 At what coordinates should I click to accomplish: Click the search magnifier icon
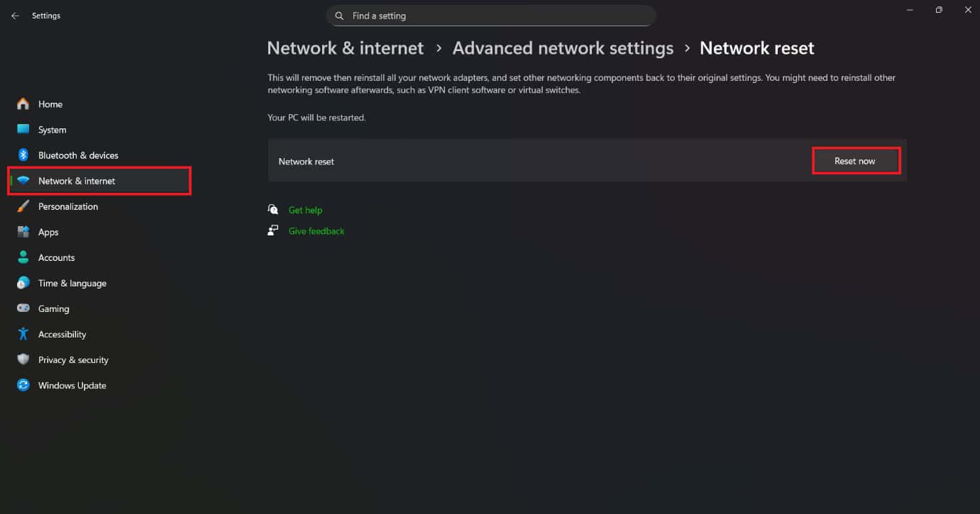[x=339, y=16]
